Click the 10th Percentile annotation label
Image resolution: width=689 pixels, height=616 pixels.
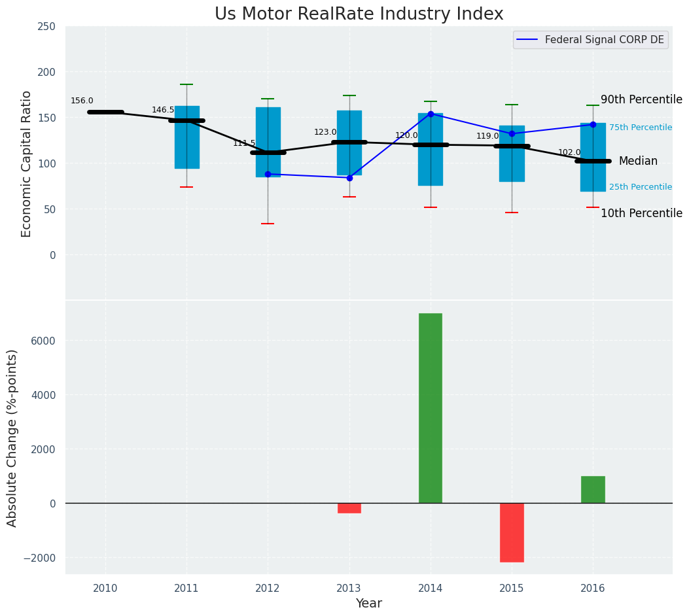[x=641, y=214]
